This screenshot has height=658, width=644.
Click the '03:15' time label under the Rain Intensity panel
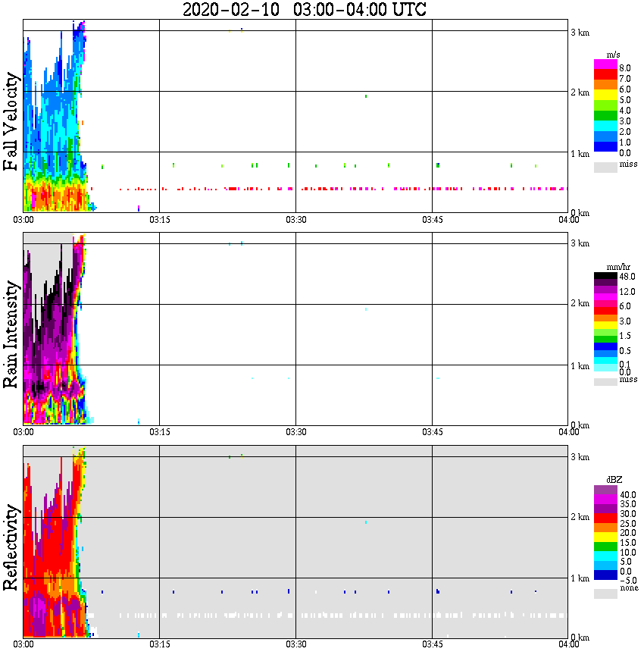point(159,432)
